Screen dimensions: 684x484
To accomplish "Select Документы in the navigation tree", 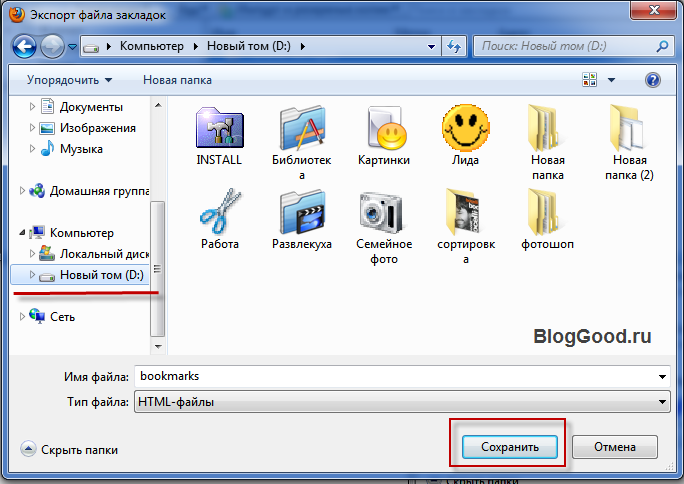I will click(91, 107).
